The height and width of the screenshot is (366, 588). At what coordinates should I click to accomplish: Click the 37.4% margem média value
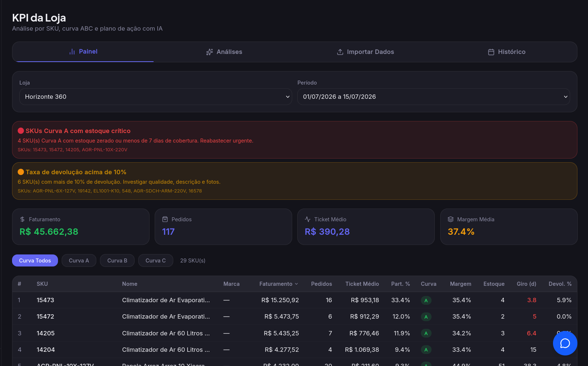point(461,232)
